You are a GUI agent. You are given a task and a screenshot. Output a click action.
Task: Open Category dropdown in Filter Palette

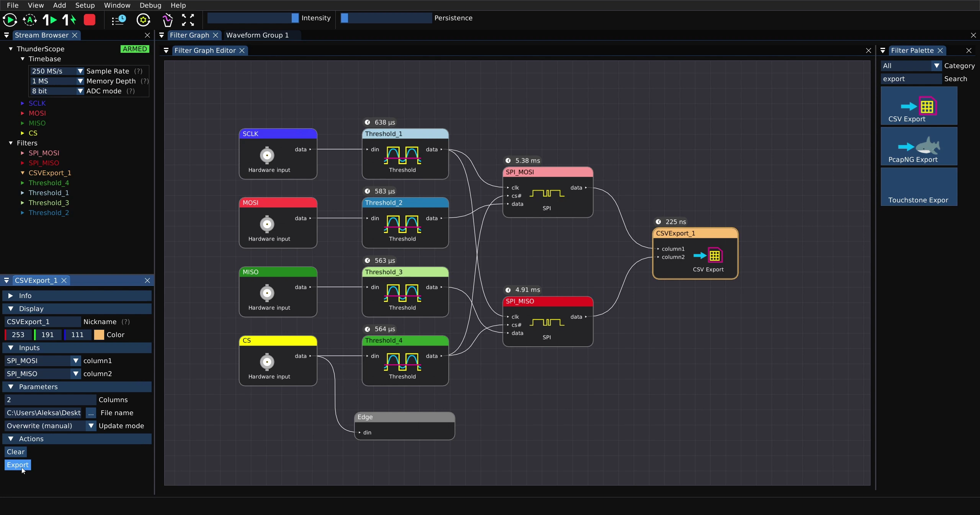point(911,66)
